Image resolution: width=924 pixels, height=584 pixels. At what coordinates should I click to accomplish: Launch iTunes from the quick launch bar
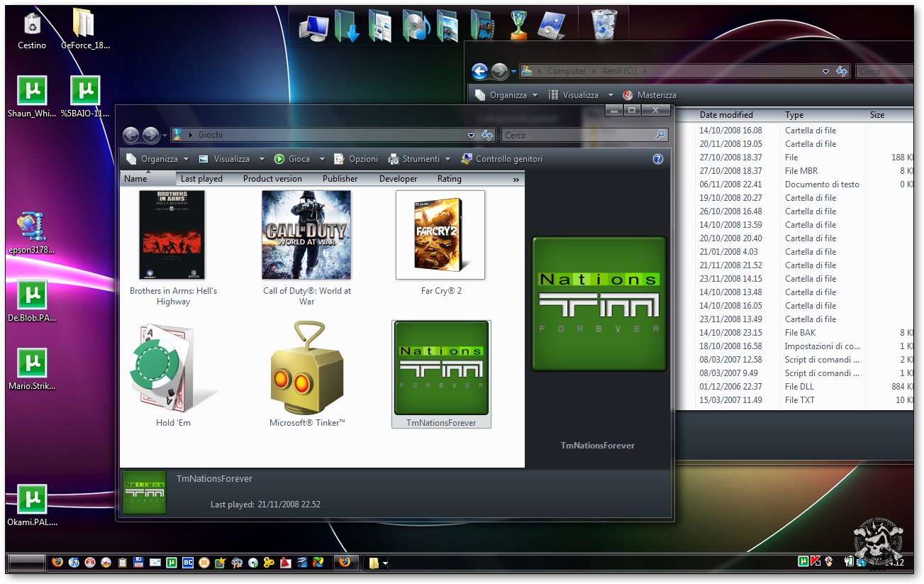tap(74, 563)
